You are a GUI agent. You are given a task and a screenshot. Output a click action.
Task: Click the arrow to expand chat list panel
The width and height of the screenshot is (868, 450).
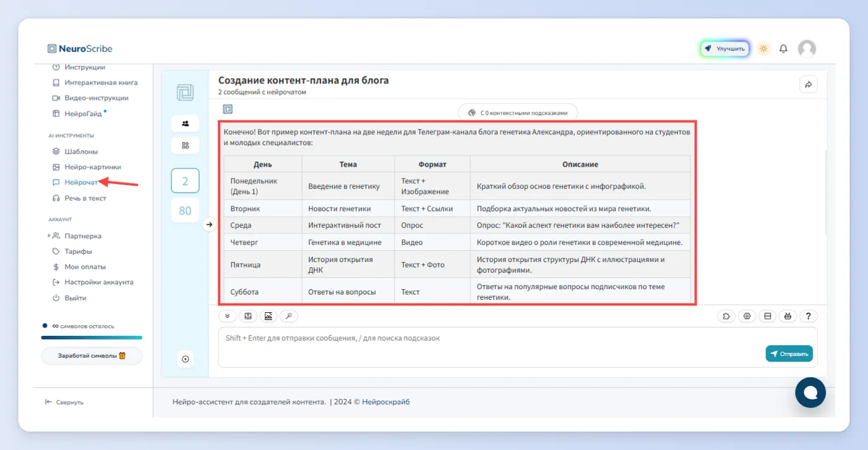tap(210, 225)
